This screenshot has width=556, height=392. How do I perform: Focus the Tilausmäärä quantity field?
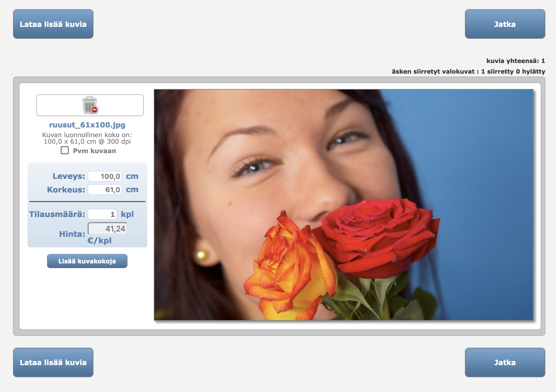coord(102,214)
